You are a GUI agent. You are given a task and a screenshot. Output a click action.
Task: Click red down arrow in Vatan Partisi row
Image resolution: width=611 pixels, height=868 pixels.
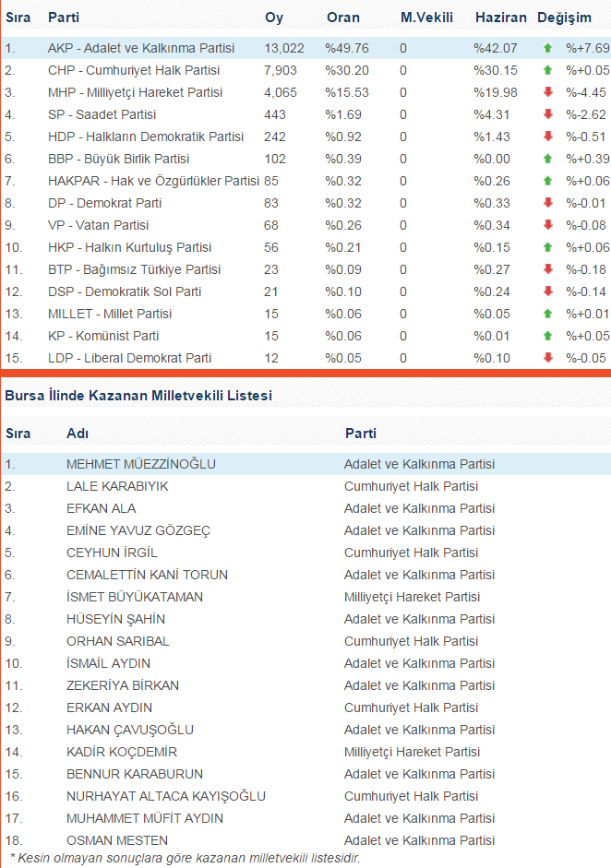(547, 225)
